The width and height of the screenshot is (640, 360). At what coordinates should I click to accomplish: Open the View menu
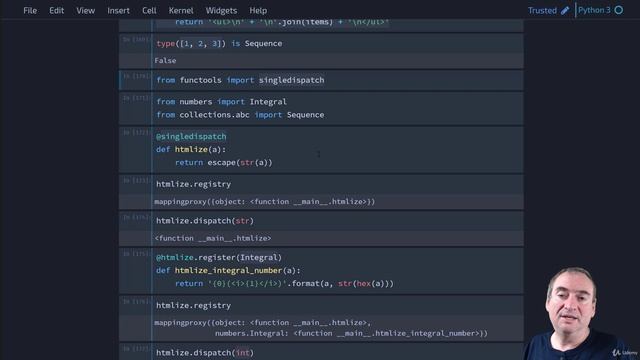click(x=85, y=11)
